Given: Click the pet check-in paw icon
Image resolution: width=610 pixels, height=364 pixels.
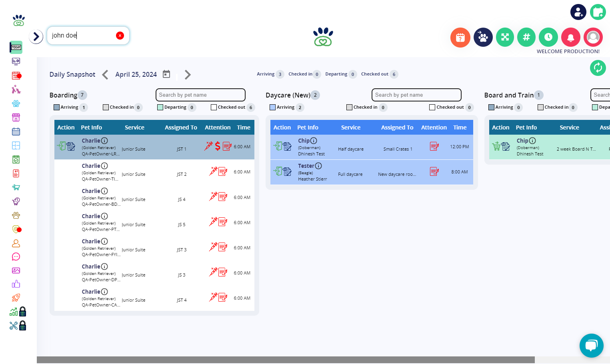Looking at the screenshot, I should [483, 38].
